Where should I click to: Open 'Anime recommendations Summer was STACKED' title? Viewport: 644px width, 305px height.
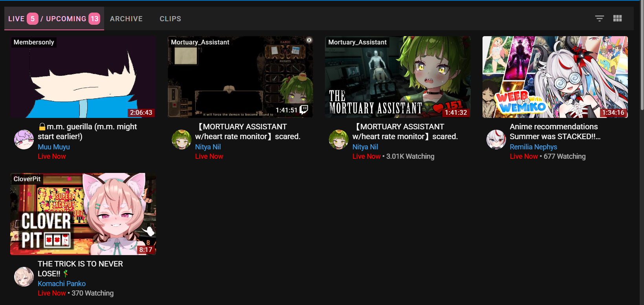555,132
